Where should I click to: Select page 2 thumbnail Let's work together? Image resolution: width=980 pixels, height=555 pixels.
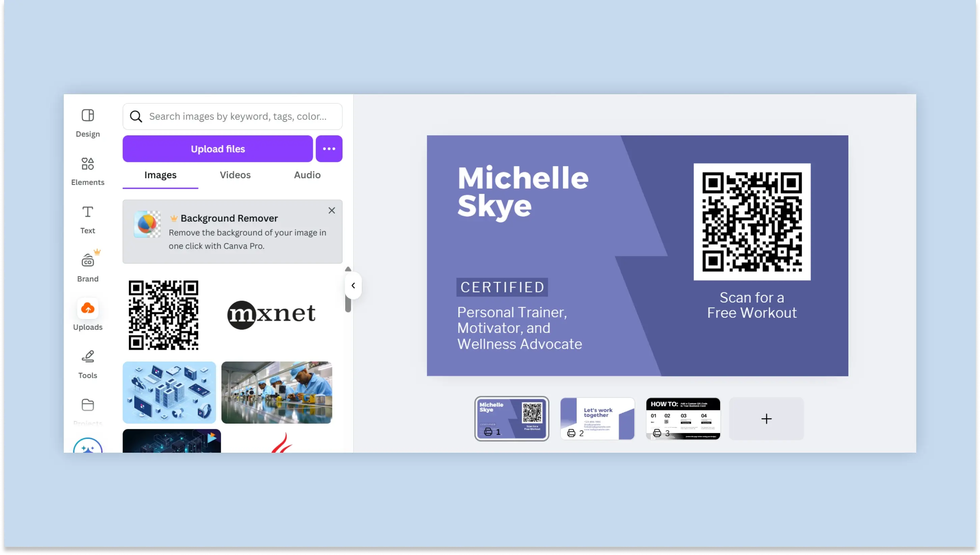[x=597, y=419]
